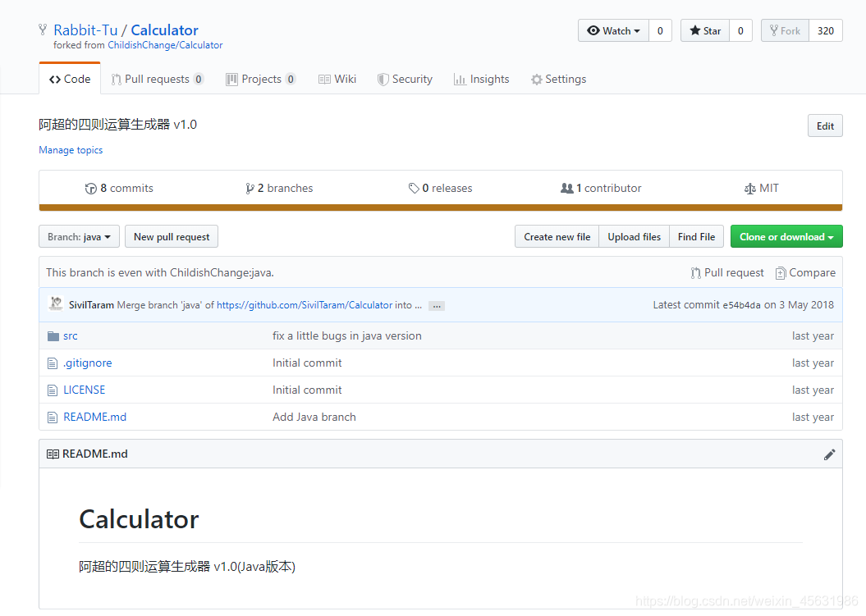Open SivilTaram author link
Screen dimensions: 866x616
pyautogui.click(x=91, y=305)
